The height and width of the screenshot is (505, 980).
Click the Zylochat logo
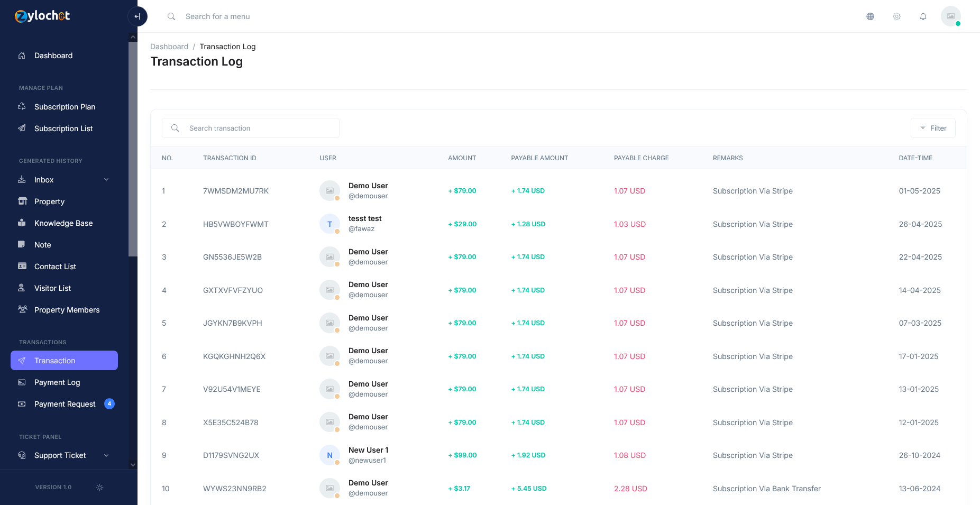coord(42,16)
